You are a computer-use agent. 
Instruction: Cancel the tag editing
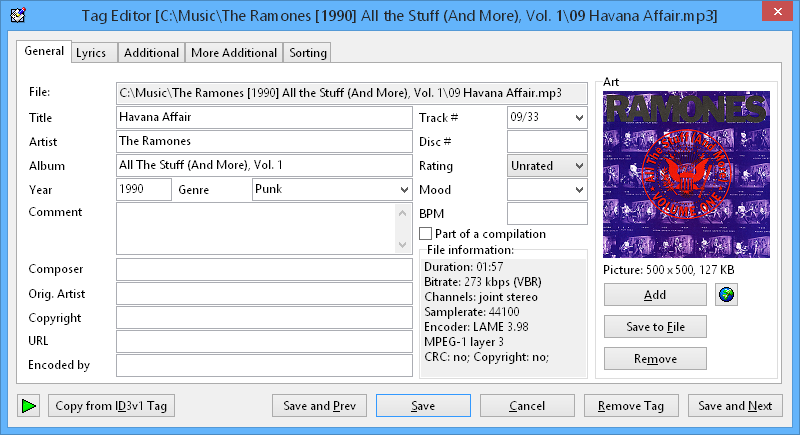[x=527, y=406]
